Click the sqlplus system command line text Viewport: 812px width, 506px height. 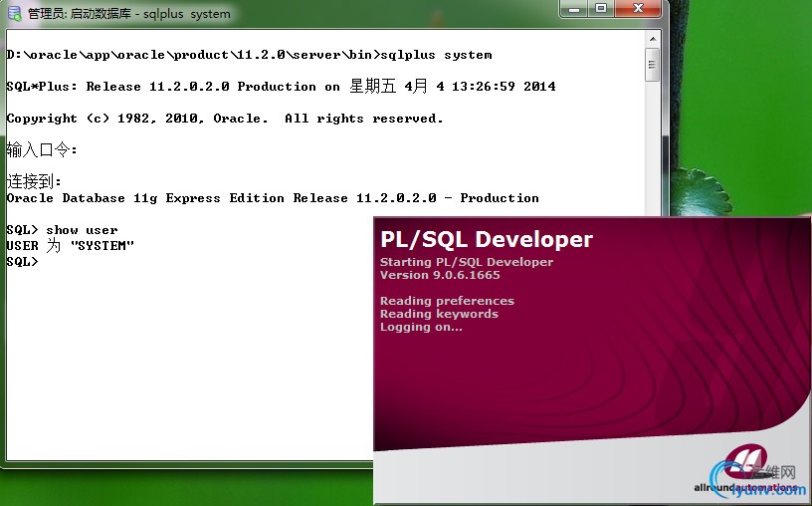coord(249,55)
